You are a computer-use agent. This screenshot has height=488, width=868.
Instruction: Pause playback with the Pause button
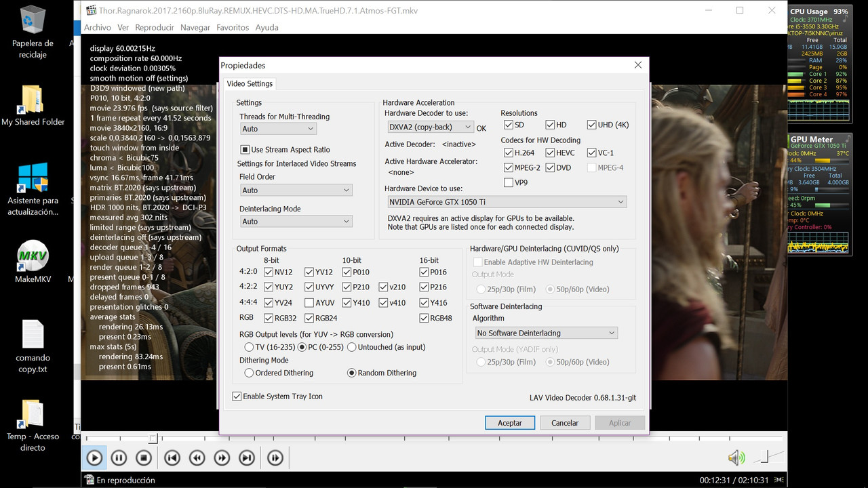click(119, 458)
